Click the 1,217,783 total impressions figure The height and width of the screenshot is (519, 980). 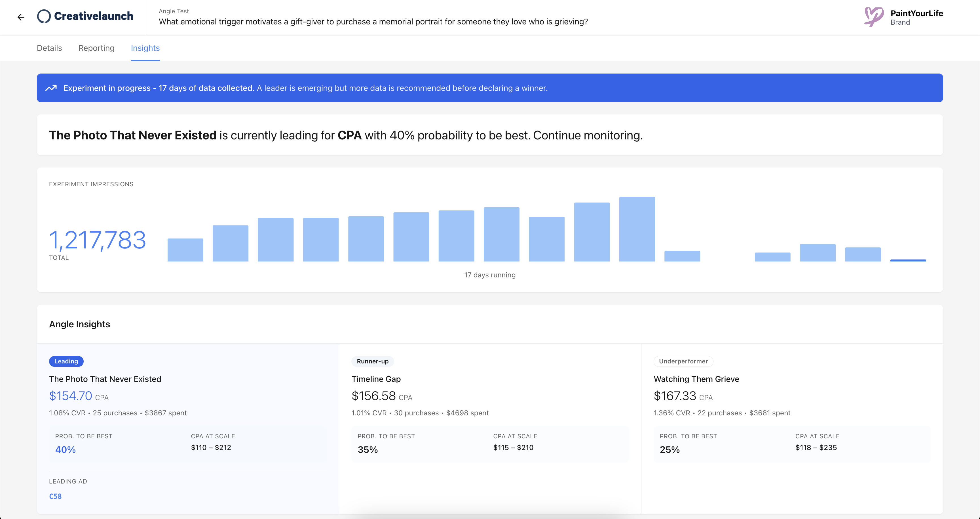[97, 240]
